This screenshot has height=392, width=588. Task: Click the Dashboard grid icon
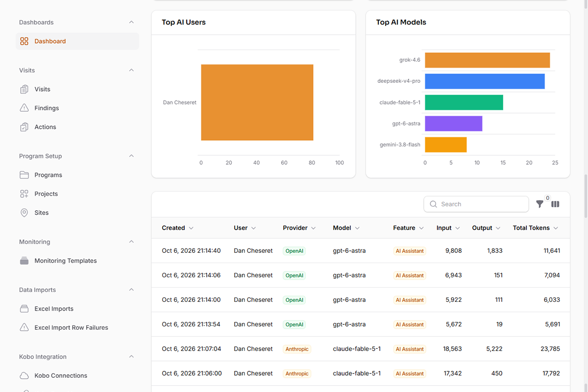(x=24, y=41)
